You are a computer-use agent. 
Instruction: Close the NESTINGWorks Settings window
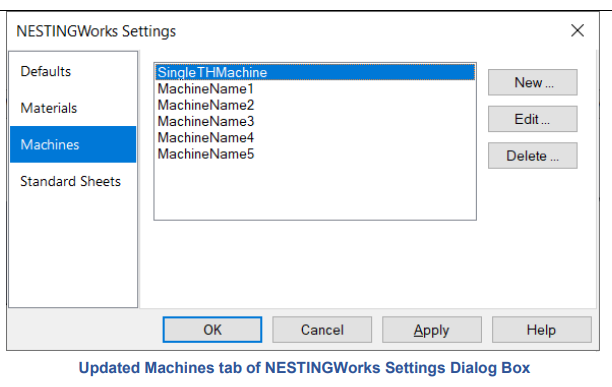coord(577,30)
